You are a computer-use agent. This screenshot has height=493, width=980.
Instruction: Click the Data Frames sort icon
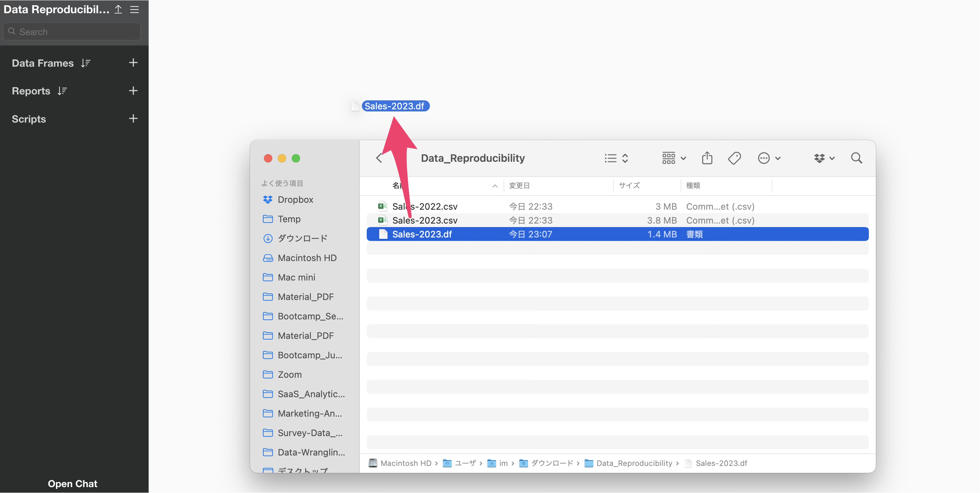pyautogui.click(x=85, y=63)
